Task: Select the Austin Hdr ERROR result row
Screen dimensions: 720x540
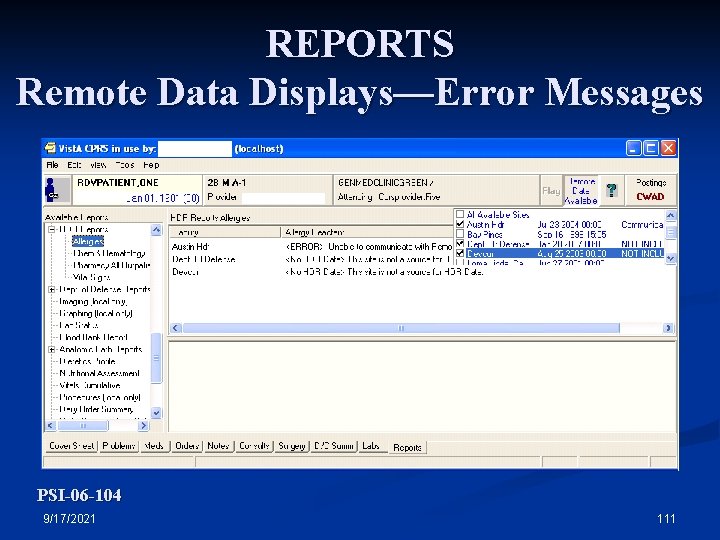Action: tap(312, 247)
